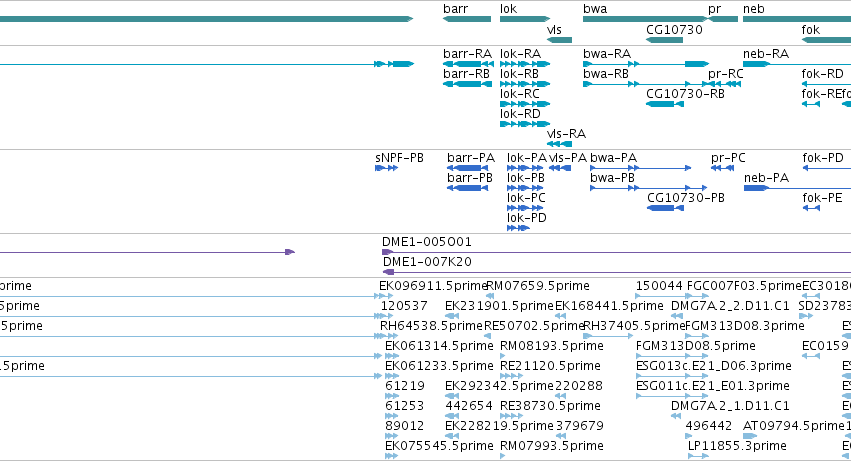
Task: Open EST EK168441.5prime
Action: (x=561, y=316)
